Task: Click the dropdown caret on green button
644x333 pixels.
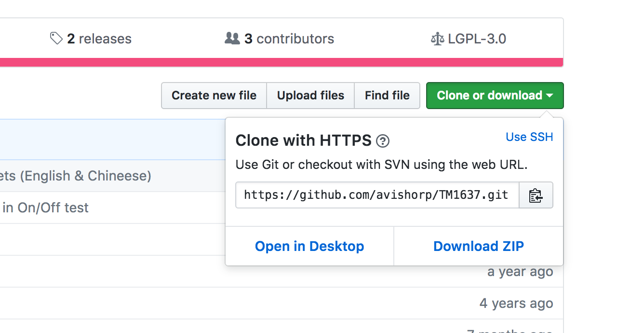Action: coord(550,96)
